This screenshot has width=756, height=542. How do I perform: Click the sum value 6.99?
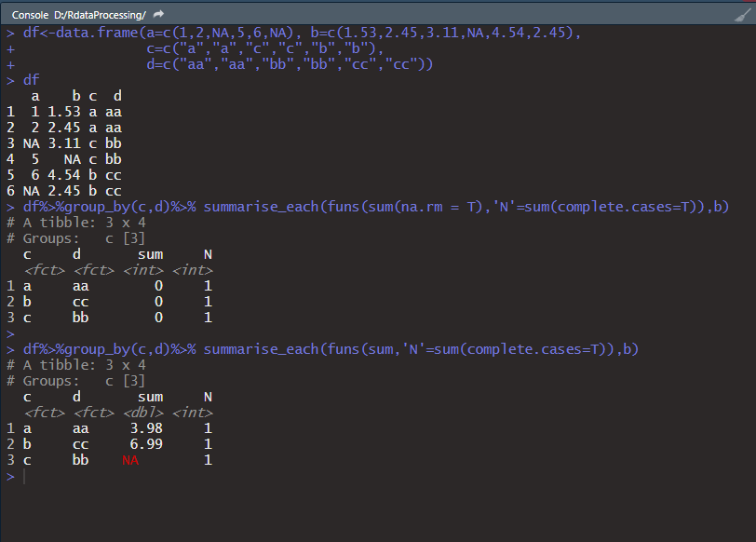pos(146,444)
